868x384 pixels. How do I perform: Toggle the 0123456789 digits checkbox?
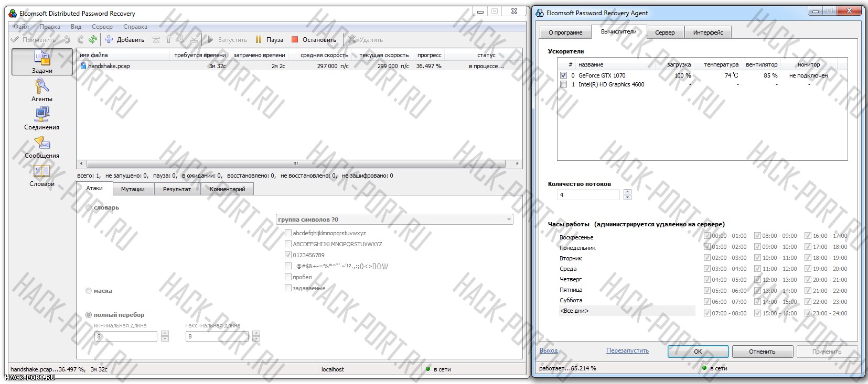288,255
